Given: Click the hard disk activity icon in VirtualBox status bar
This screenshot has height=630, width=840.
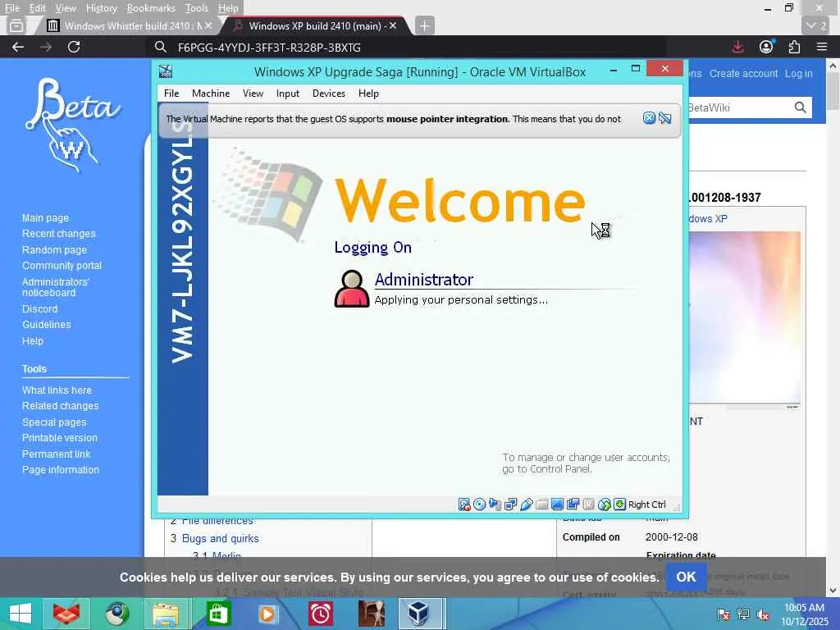Looking at the screenshot, I should 464,504.
